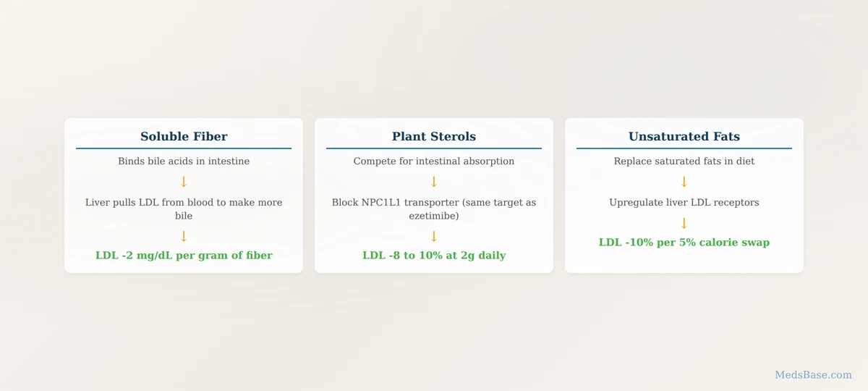Select text 'Binds bile acids in intestine'
868x391 pixels.
click(184, 161)
